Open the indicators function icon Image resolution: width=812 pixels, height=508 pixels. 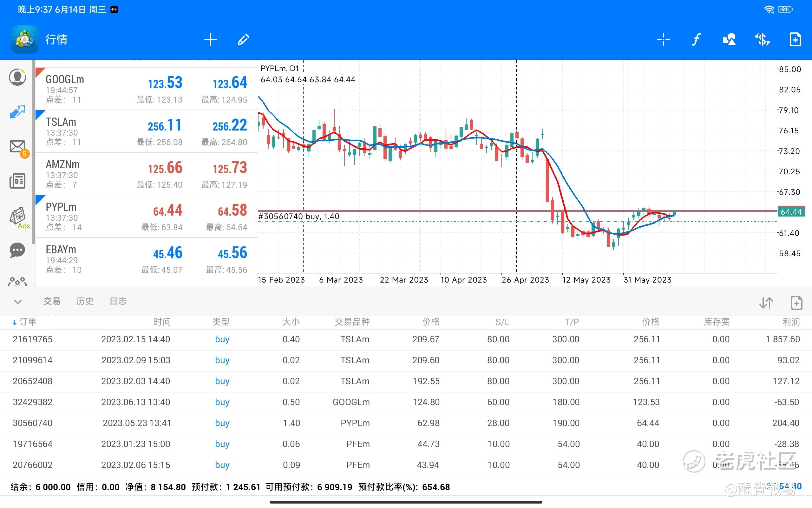coord(696,39)
